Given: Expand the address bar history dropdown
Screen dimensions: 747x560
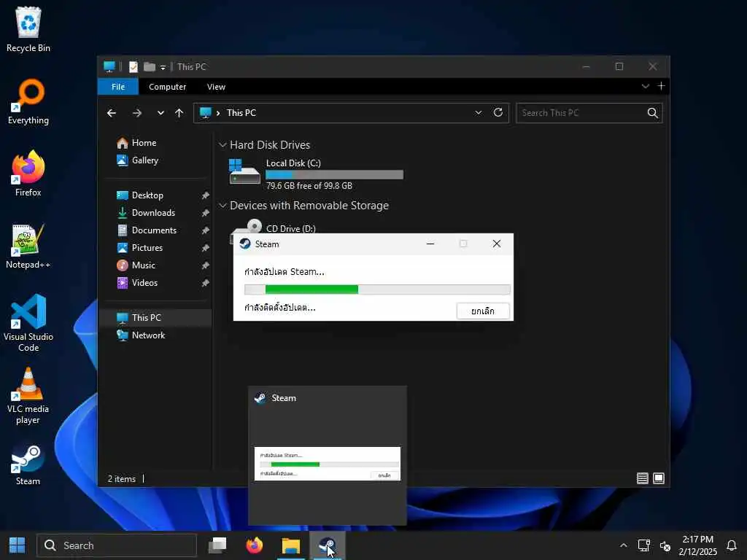Looking at the screenshot, I should point(479,113).
